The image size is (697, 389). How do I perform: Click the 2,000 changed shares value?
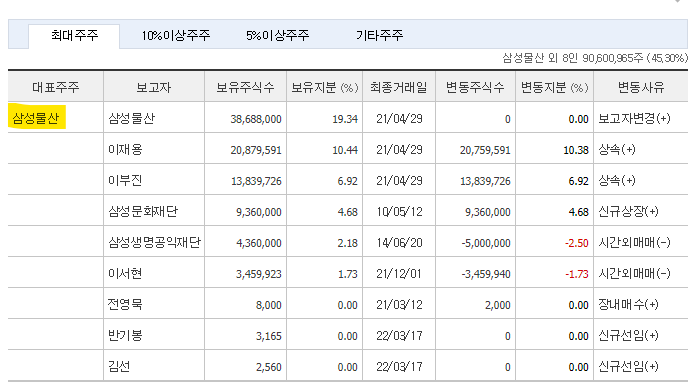coord(498,305)
